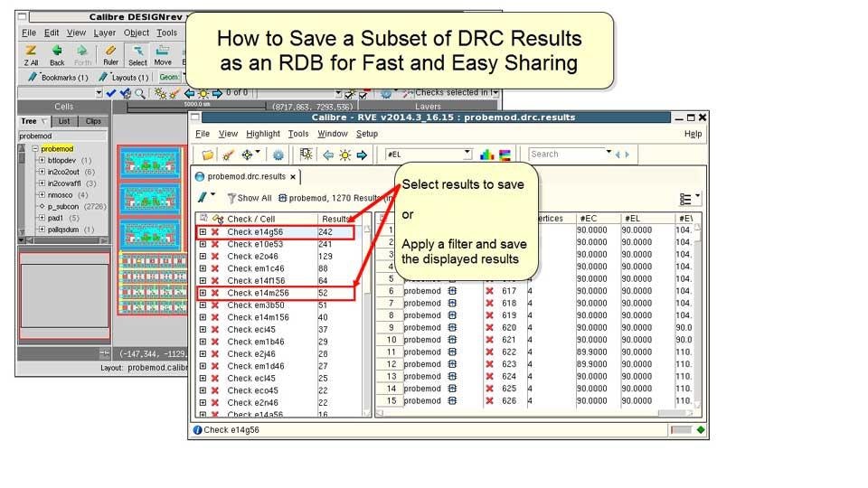Click the gear icon in DESIGNrev toolbar
The height and width of the screenshot is (488, 868).
pyautogui.click(x=386, y=94)
